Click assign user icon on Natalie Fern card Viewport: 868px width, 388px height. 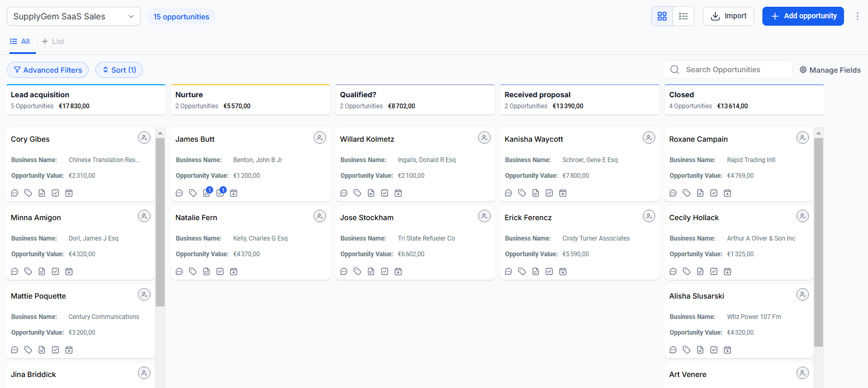pyautogui.click(x=319, y=216)
